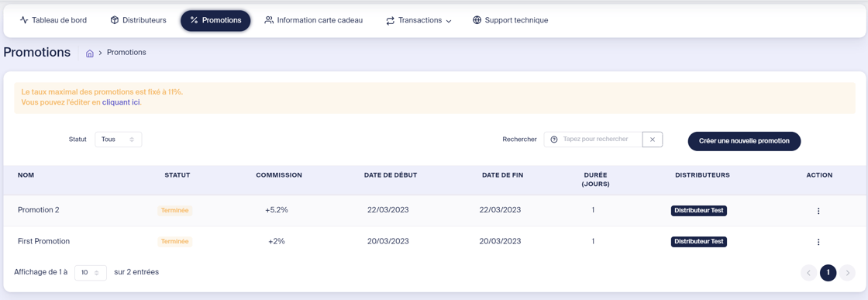Click 'Promotion 2' name cell
Image resolution: width=868 pixels, height=300 pixels.
(38, 210)
